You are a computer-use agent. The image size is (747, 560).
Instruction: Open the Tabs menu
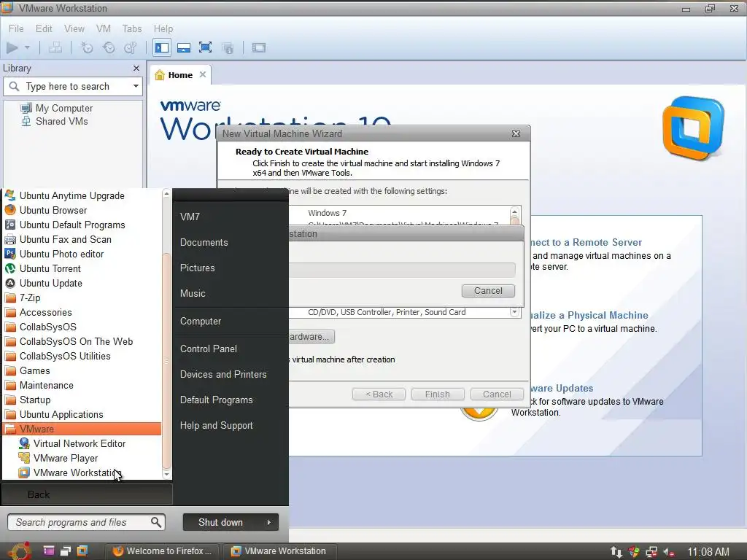coord(132,28)
